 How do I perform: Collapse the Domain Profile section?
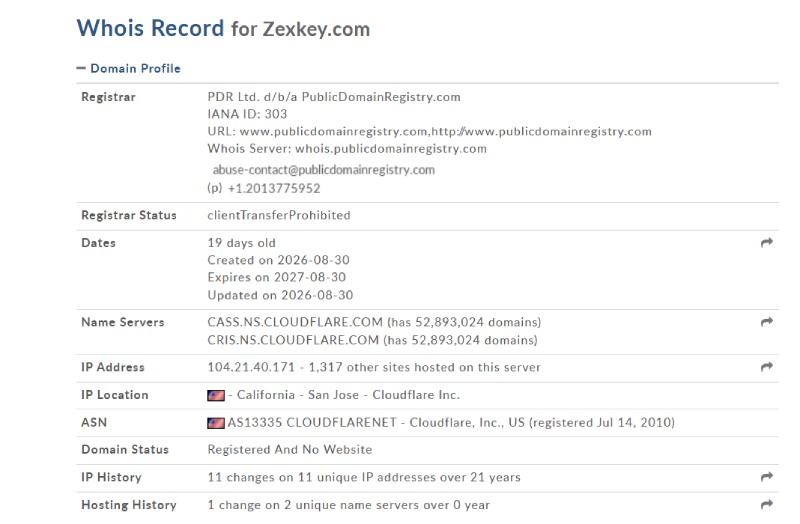pos(129,68)
